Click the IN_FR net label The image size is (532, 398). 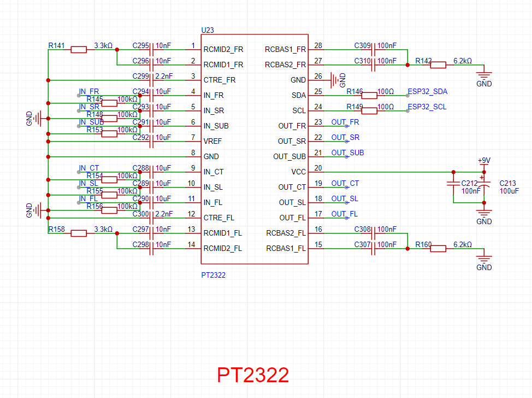click(89, 92)
